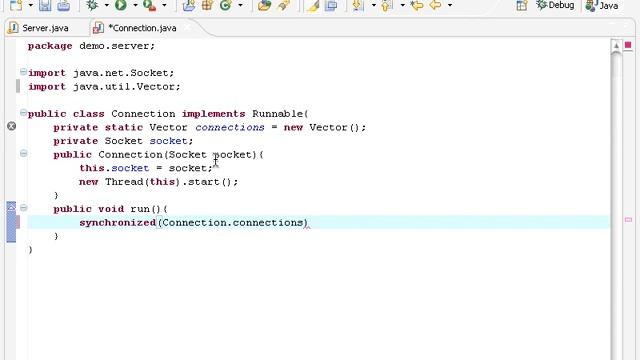Viewport: 640px width, 360px height.
Task: Collapse the import statements fold
Action: (x=23, y=72)
